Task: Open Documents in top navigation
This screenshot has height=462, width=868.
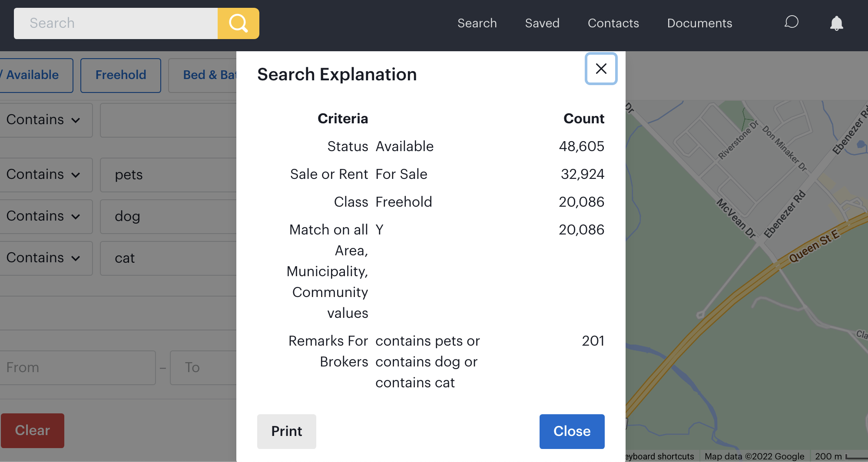Action: tap(699, 23)
